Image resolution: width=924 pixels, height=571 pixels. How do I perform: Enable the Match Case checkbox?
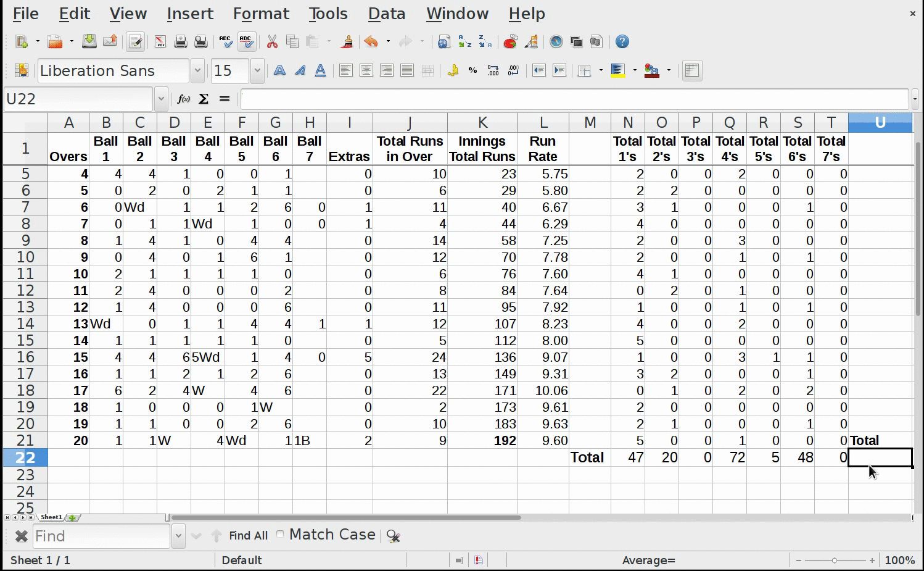281,535
